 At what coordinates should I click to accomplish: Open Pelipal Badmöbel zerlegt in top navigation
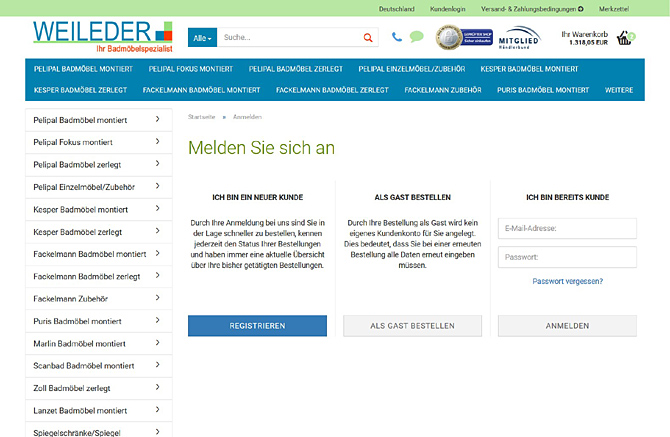click(x=296, y=69)
